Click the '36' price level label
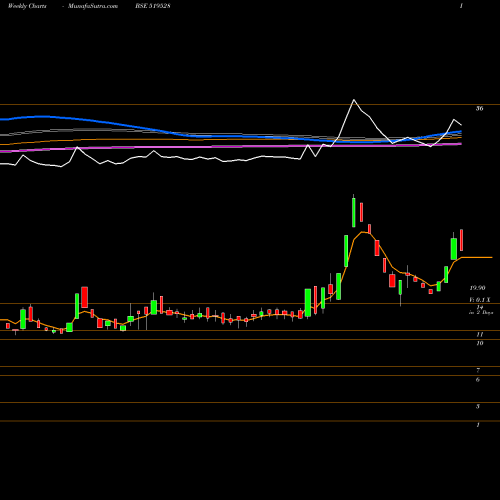500x500 pixels. [479, 108]
